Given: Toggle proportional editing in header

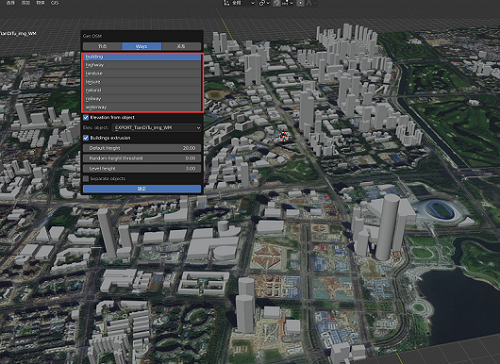Looking at the screenshot, I should tap(300, 3).
